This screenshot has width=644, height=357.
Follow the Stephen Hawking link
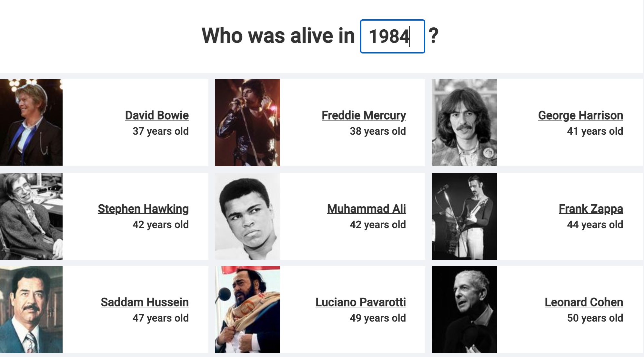pyautogui.click(x=143, y=209)
